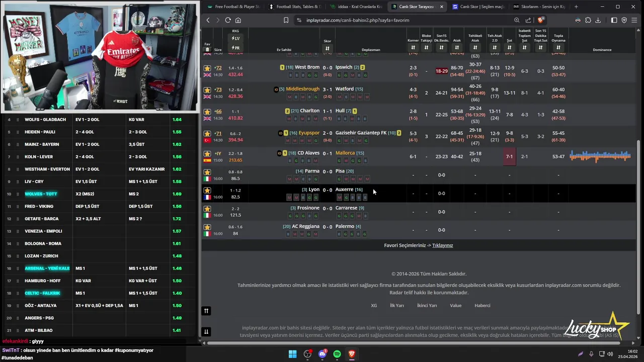This screenshot has width=644, height=362.
Task: Open a new browser tab
Action: (x=576, y=7)
